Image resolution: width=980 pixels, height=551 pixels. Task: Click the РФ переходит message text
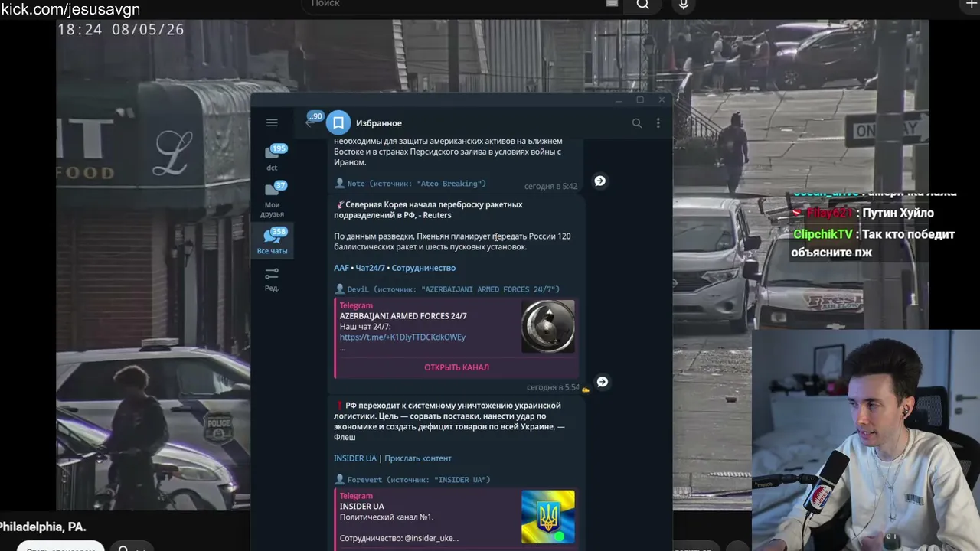(449, 421)
